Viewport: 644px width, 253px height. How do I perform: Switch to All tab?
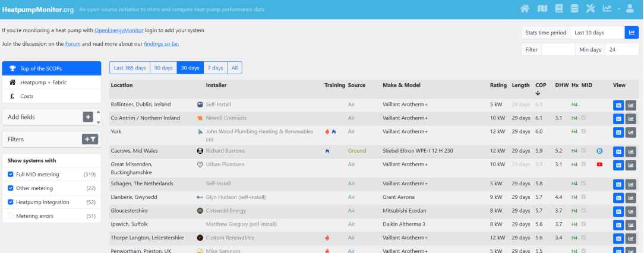click(235, 68)
